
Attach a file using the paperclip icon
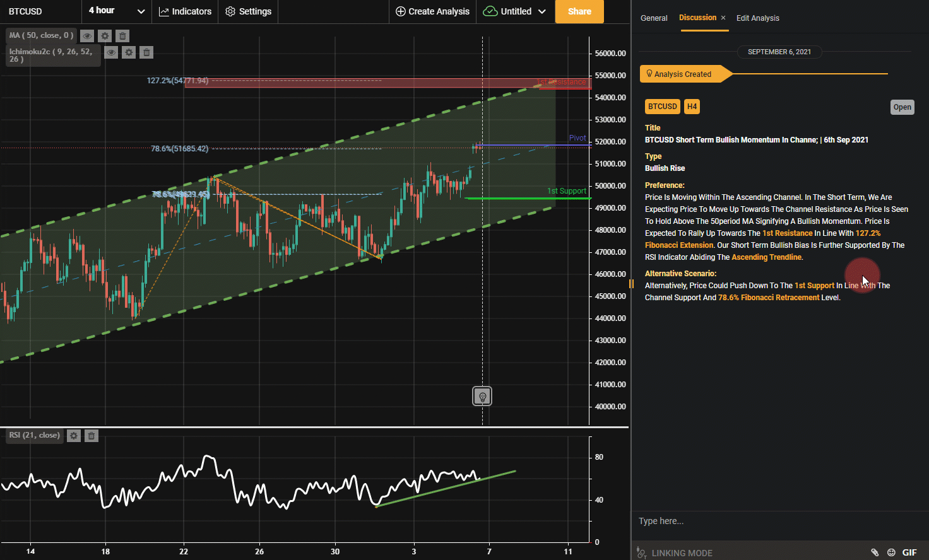pyautogui.click(x=875, y=552)
